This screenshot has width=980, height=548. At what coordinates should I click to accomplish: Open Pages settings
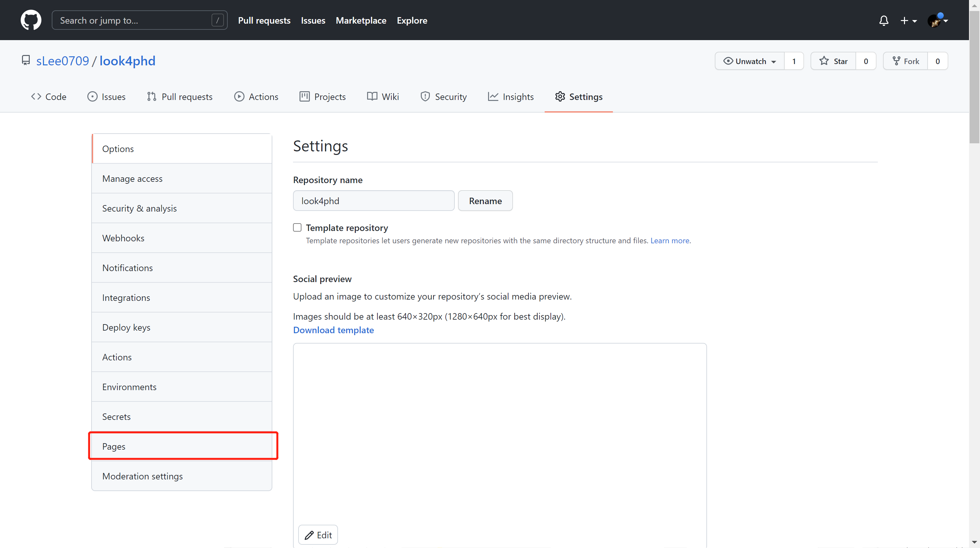(182, 446)
